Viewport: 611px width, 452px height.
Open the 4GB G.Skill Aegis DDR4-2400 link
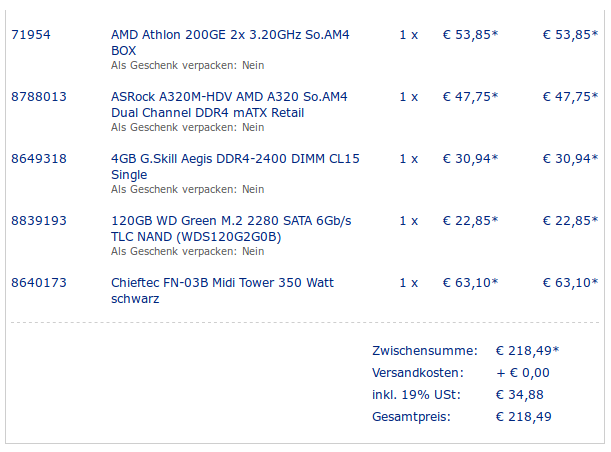[x=235, y=167]
